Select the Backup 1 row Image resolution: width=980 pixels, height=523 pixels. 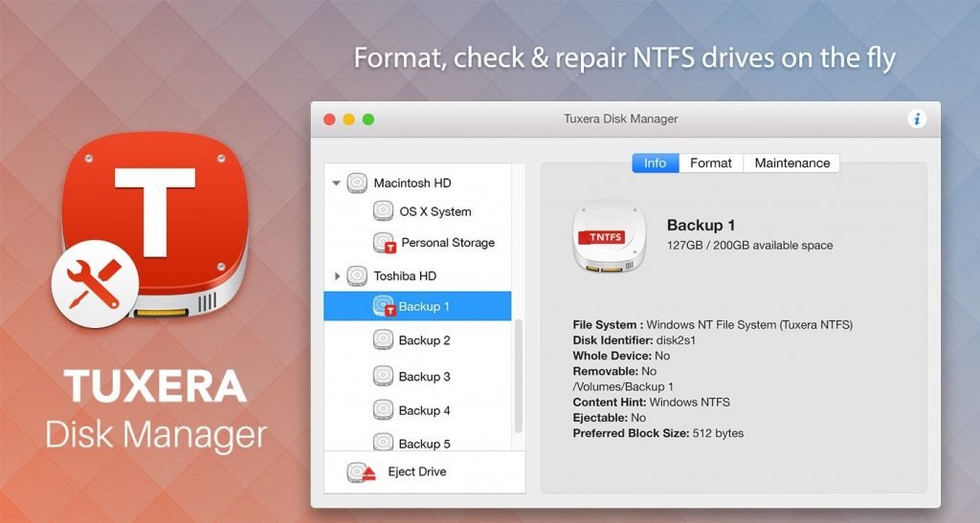tap(417, 306)
